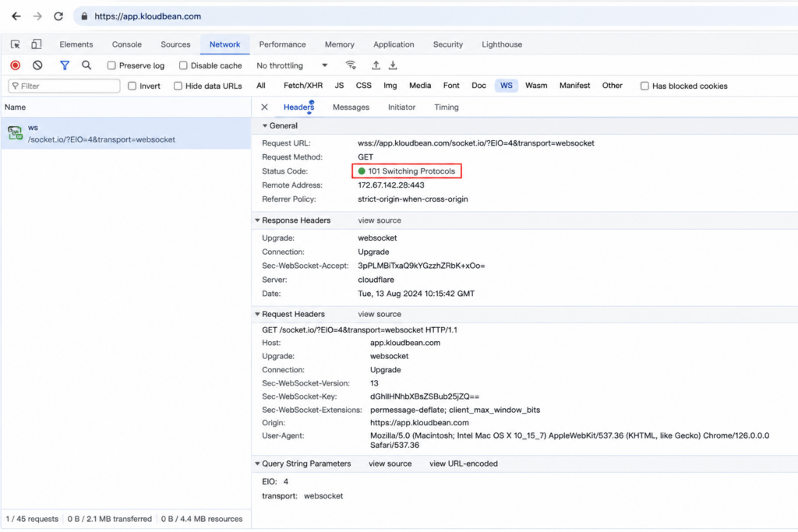The image size is (798, 532).
Task: Open the Sources tab
Action: (x=175, y=44)
